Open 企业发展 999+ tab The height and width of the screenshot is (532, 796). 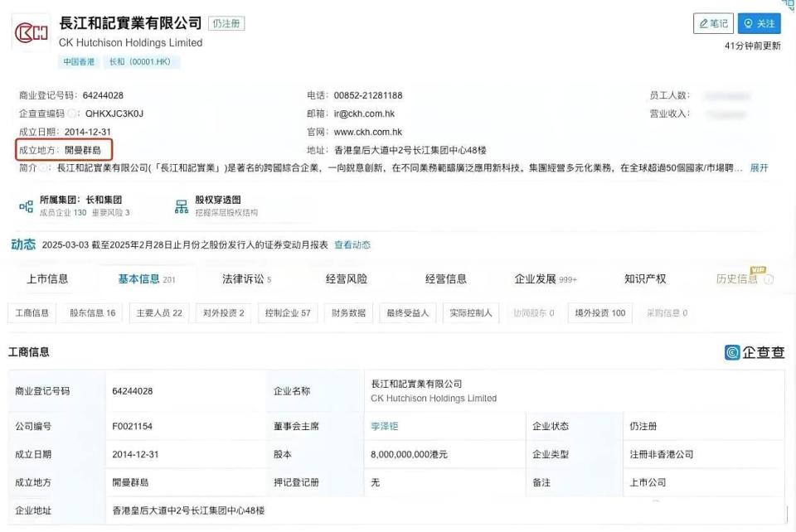point(546,279)
